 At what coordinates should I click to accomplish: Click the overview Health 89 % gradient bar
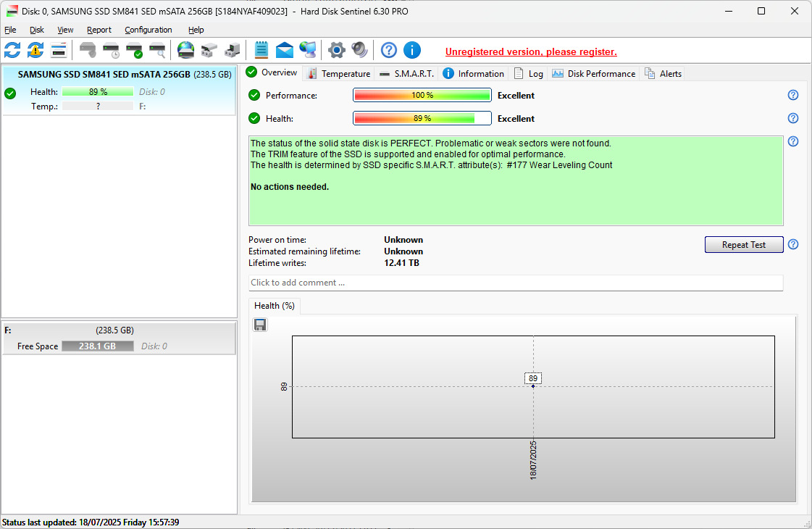pos(422,118)
